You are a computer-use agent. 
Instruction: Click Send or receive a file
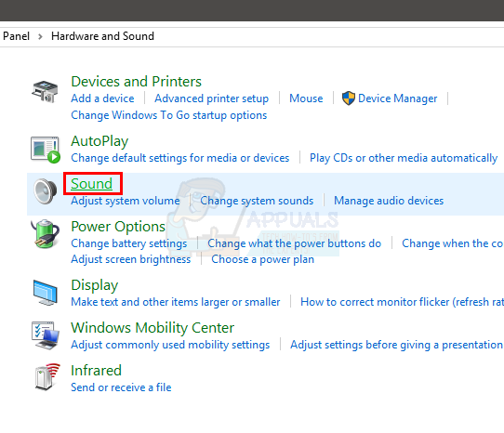(x=121, y=387)
